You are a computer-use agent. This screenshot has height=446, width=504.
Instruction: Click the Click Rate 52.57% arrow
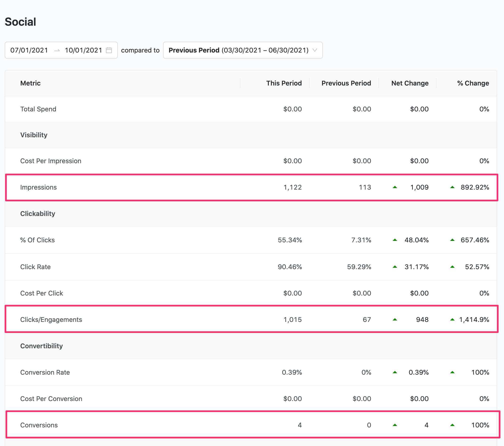pyautogui.click(x=452, y=267)
